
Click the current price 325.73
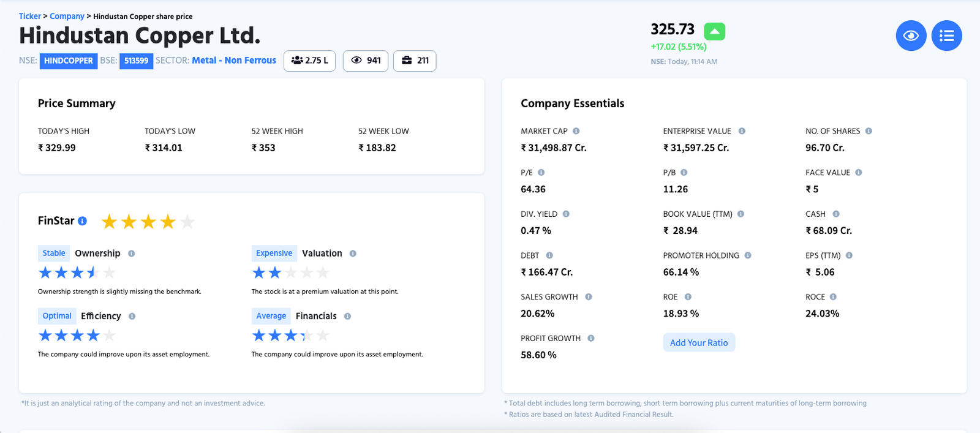coord(673,29)
